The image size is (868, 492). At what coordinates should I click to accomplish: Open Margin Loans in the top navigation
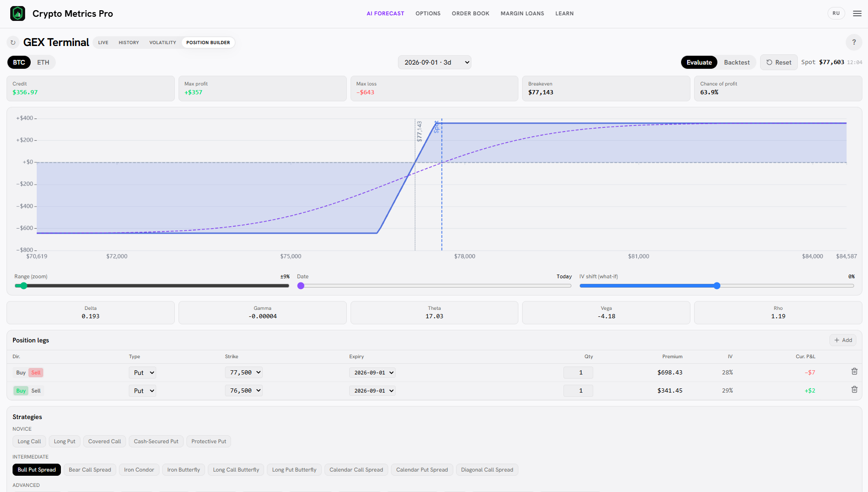point(522,13)
